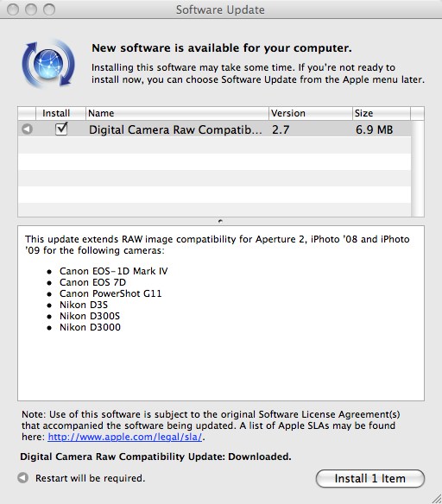Minimize the Software Update window
Screen dimensions: 442x504
click(x=31, y=9)
